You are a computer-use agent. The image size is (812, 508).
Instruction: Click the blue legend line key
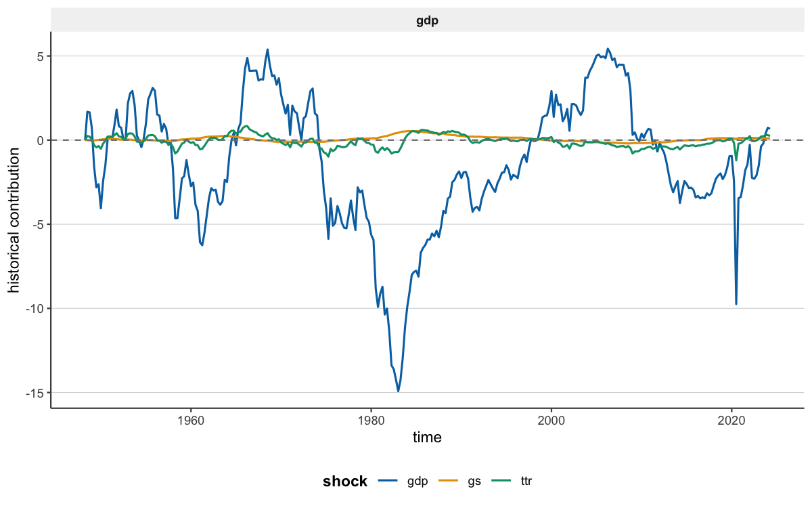click(388, 480)
